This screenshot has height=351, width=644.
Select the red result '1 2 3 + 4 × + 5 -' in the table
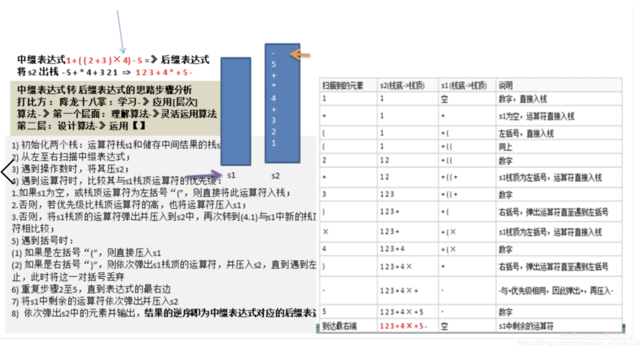[x=403, y=326]
